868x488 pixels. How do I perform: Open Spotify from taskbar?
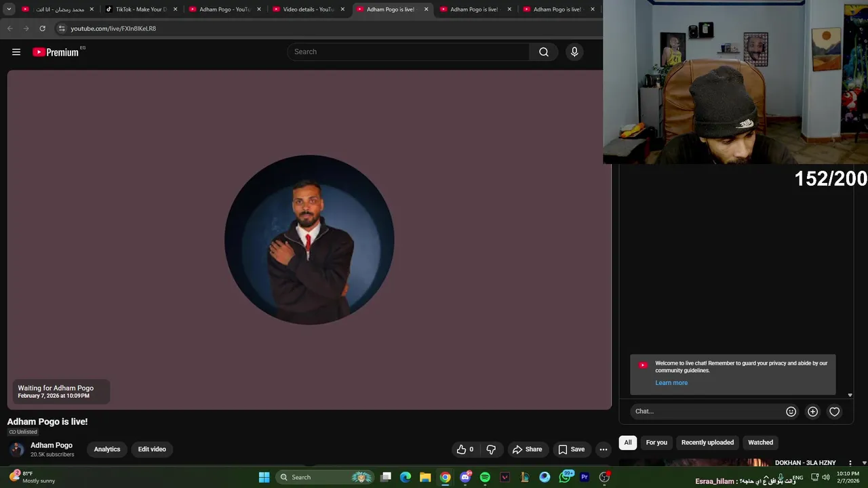(485, 477)
